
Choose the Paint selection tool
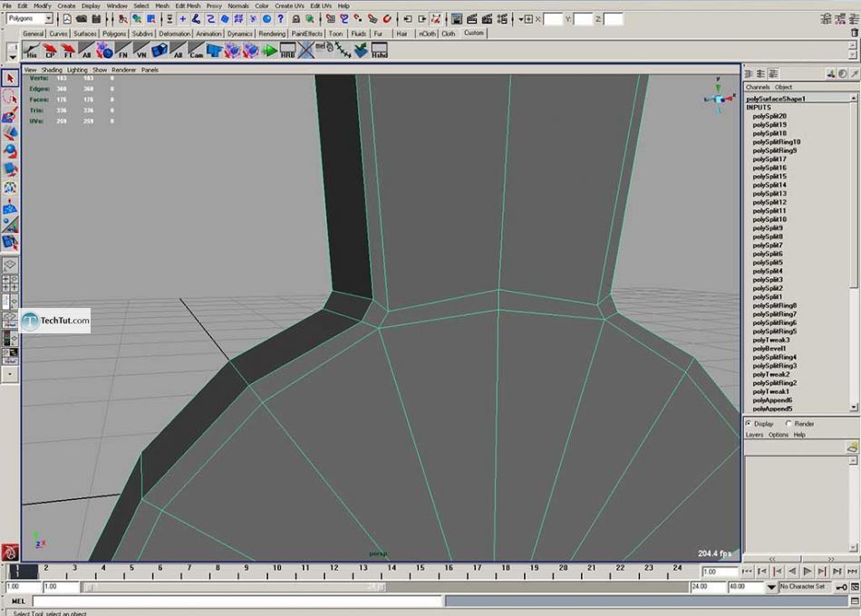pyautogui.click(x=10, y=115)
